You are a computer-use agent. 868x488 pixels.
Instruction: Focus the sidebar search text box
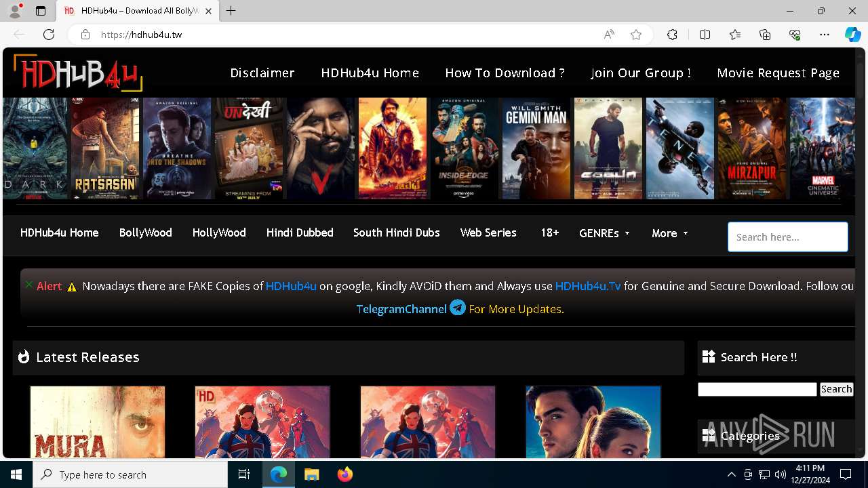[x=757, y=389]
